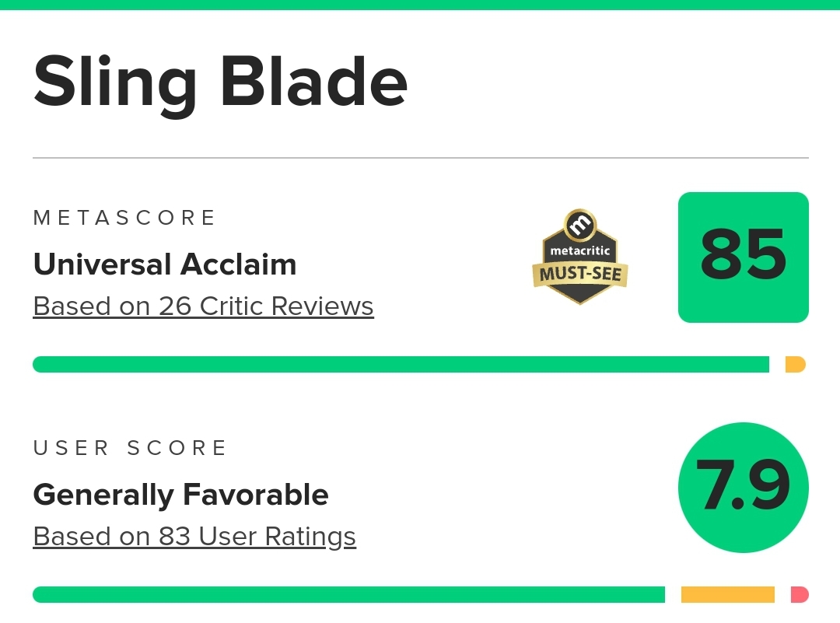840x623 pixels.
Task: Click the 7.9 user score circle
Action: click(x=743, y=488)
